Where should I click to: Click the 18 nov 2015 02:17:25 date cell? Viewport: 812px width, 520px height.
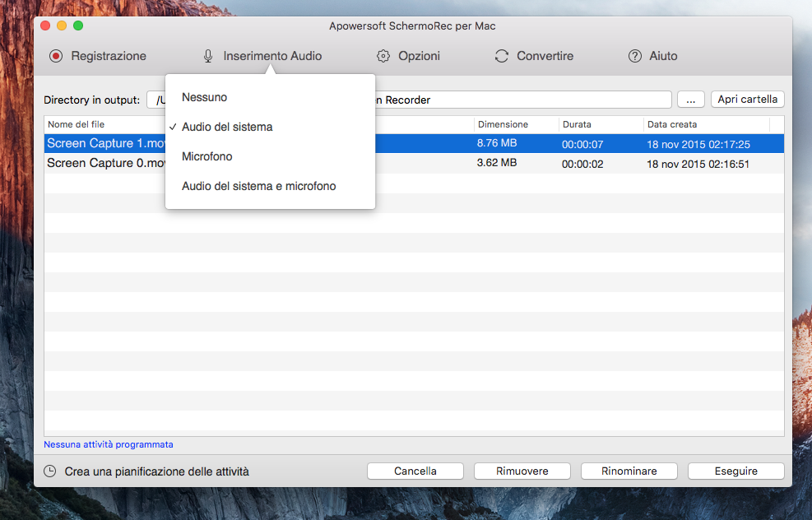[x=698, y=145]
